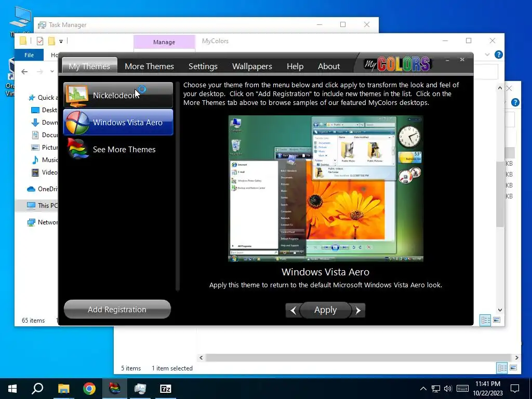Show hidden system tray icons

pyautogui.click(x=423, y=389)
